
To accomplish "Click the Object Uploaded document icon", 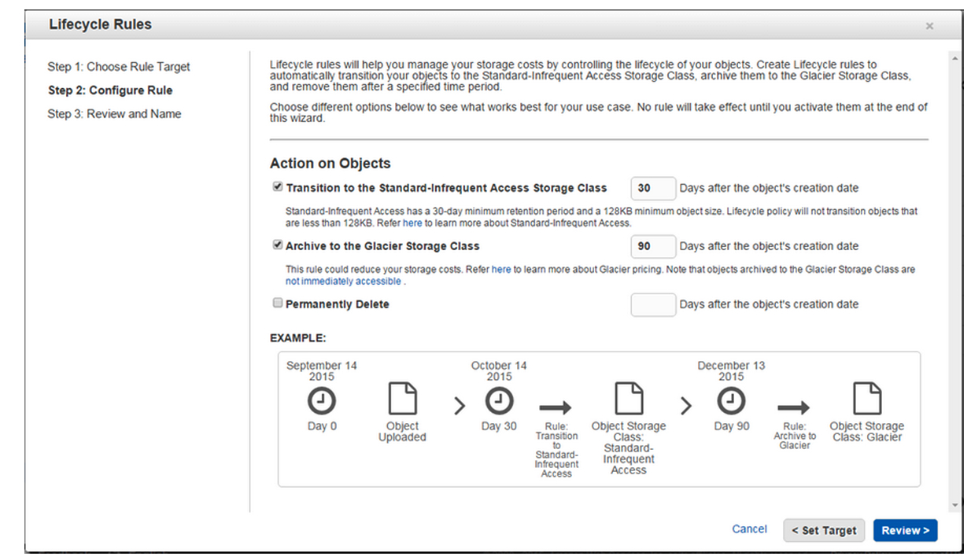I will click(402, 400).
